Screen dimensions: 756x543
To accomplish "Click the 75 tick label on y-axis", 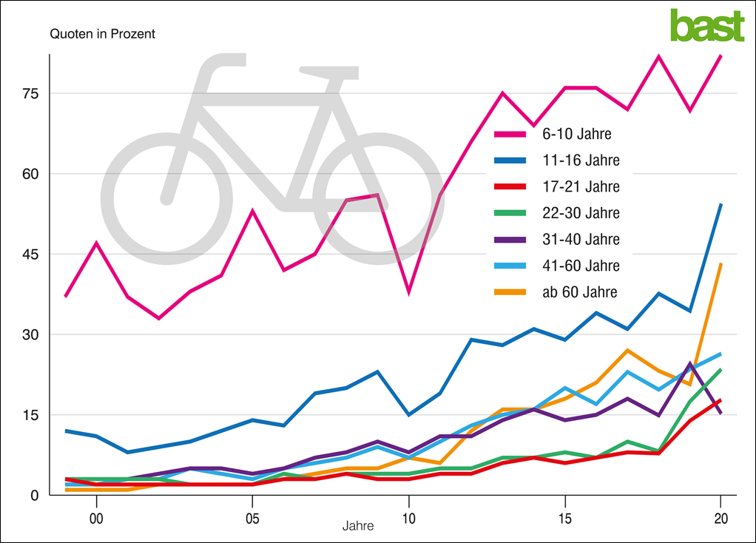I will pyautogui.click(x=31, y=94).
